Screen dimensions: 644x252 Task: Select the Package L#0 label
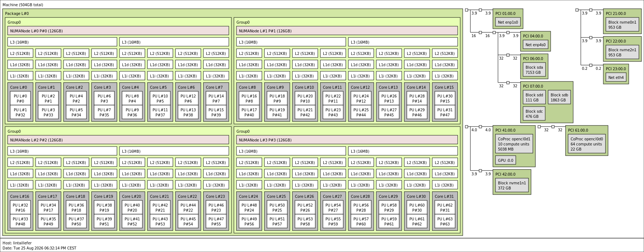coord(17,14)
